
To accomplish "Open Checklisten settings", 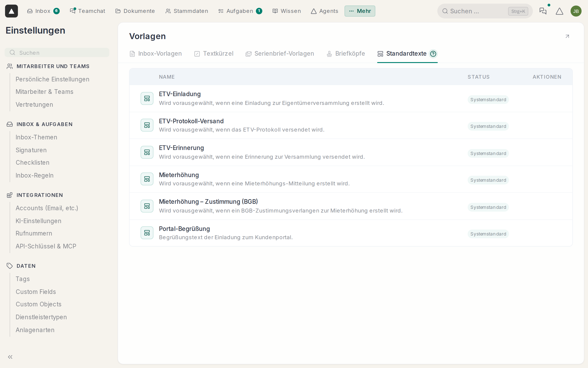I will point(33,163).
